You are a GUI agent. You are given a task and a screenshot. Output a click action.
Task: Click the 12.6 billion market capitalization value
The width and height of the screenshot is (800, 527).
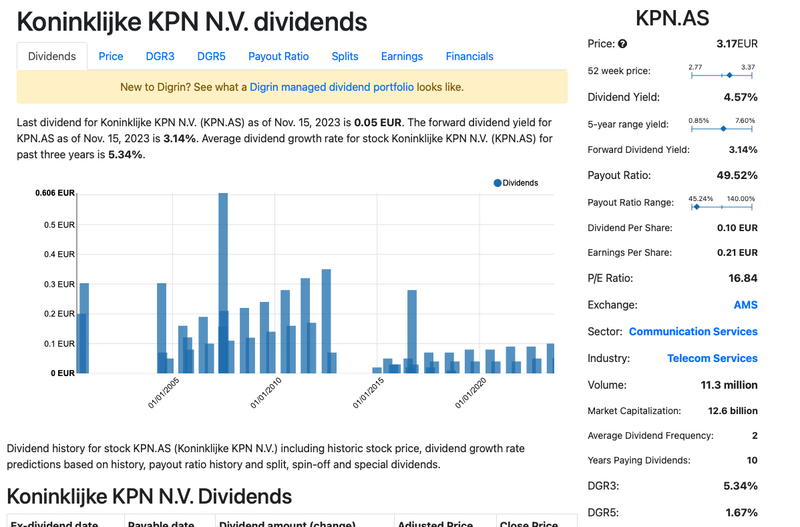pos(733,411)
